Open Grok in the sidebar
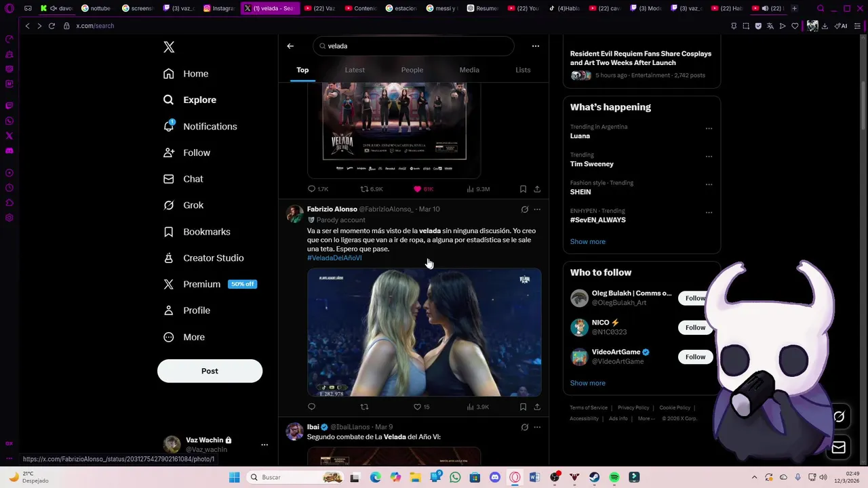The width and height of the screenshot is (868, 488). [x=183, y=205]
